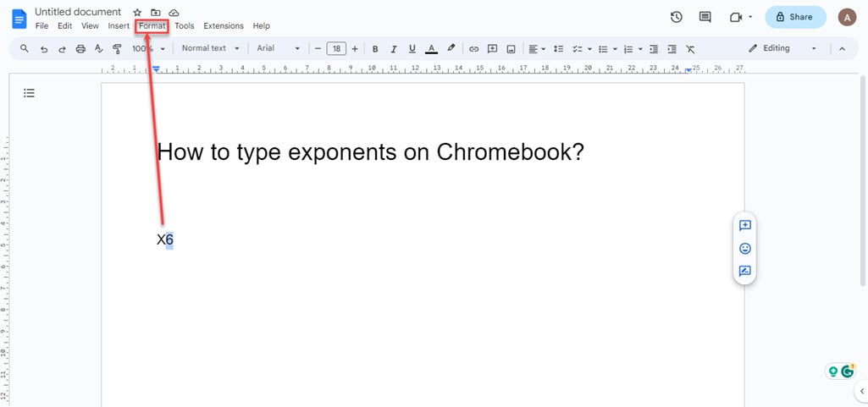
Task: Insert an image
Action: coord(511,49)
